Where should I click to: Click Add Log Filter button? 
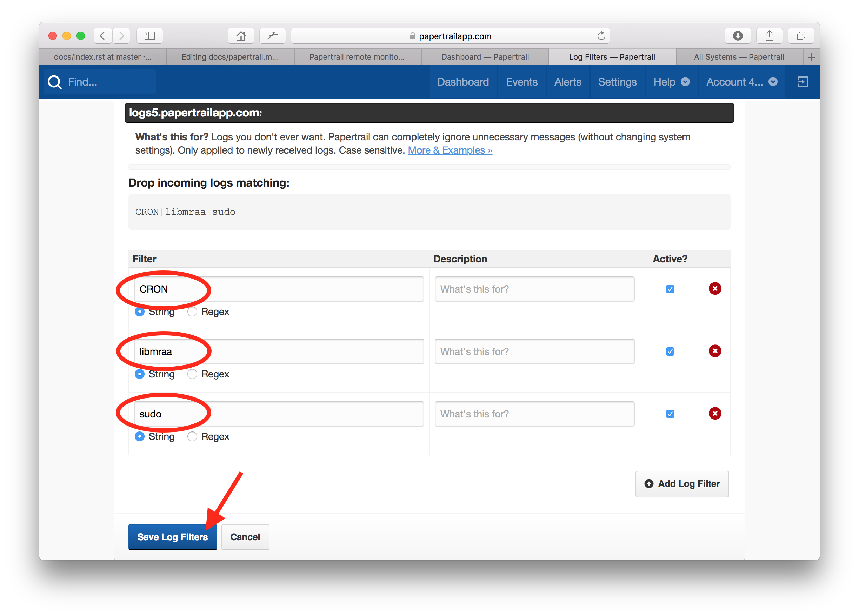[682, 484]
